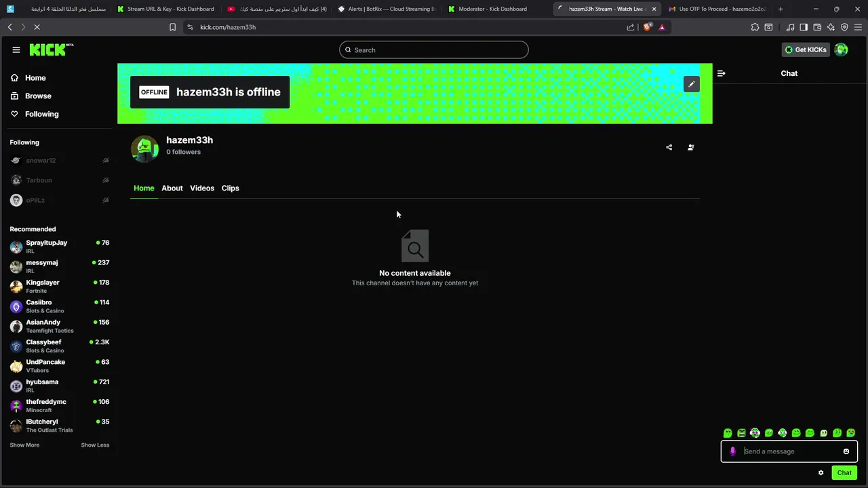Open Casiibro recommended channel

tap(60, 306)
